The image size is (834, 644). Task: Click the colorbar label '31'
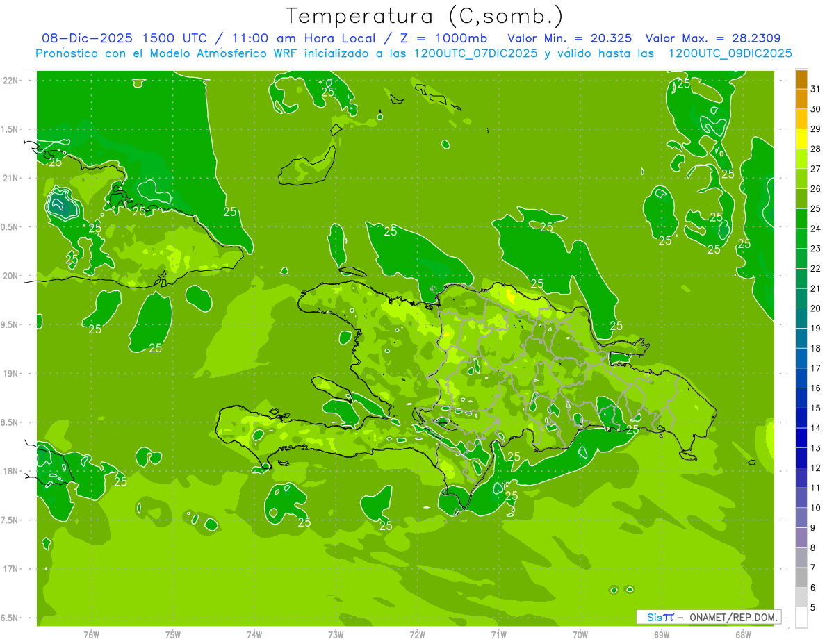(x=815, y=89)
